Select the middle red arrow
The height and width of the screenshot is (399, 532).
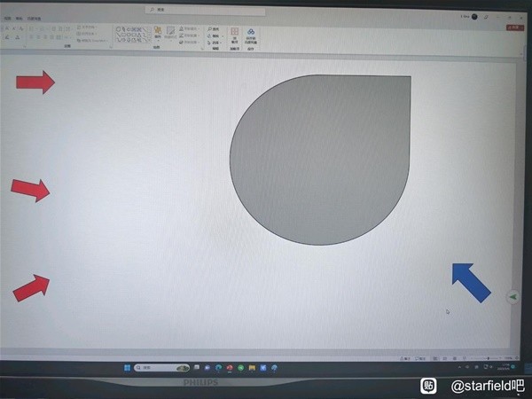click(30, 189)
